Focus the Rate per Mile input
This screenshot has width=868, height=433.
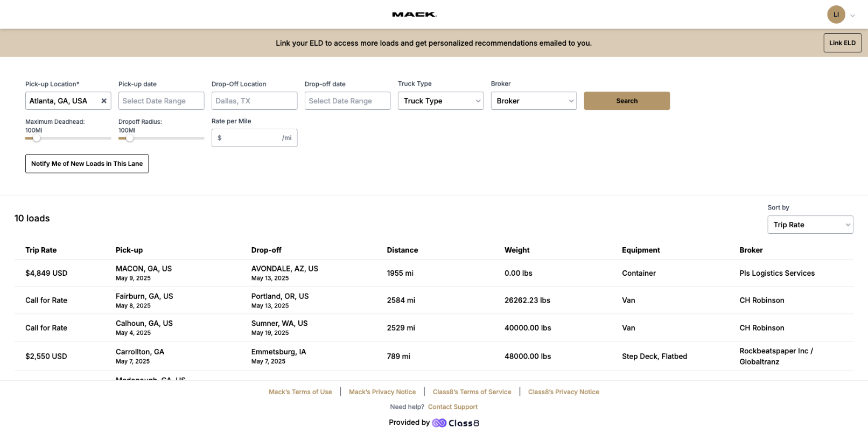(x=254, y=138)
